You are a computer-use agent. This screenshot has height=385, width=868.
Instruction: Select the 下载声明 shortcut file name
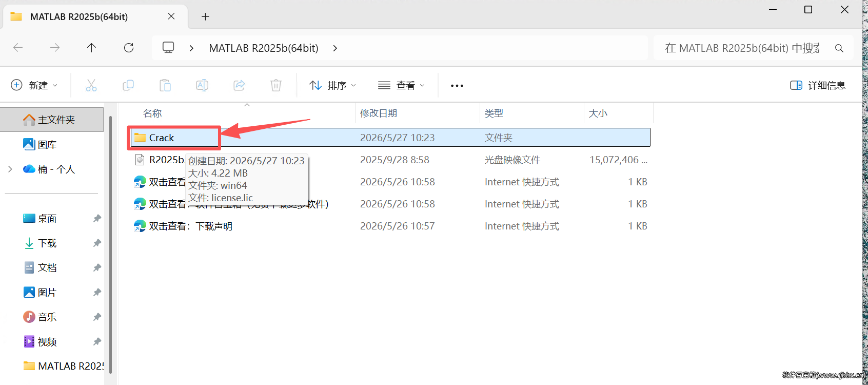click(190, 226)
